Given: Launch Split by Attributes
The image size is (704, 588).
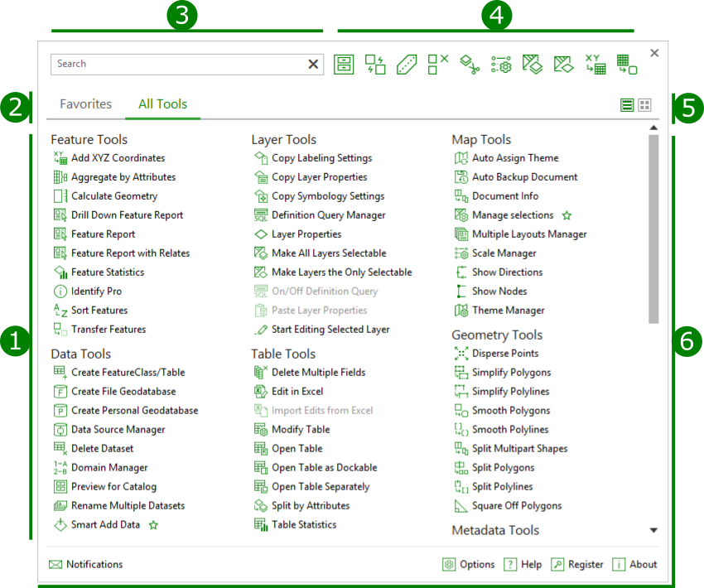Looking at the screenshot, I should pos(301,506).
